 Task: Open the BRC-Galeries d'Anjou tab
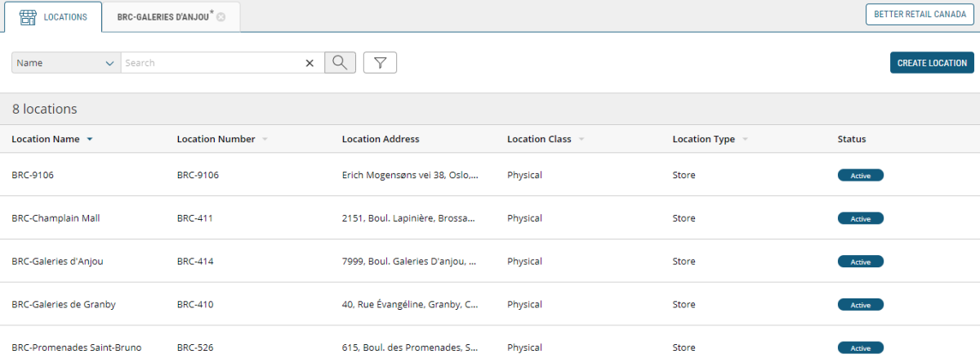[x=163, y=17]
